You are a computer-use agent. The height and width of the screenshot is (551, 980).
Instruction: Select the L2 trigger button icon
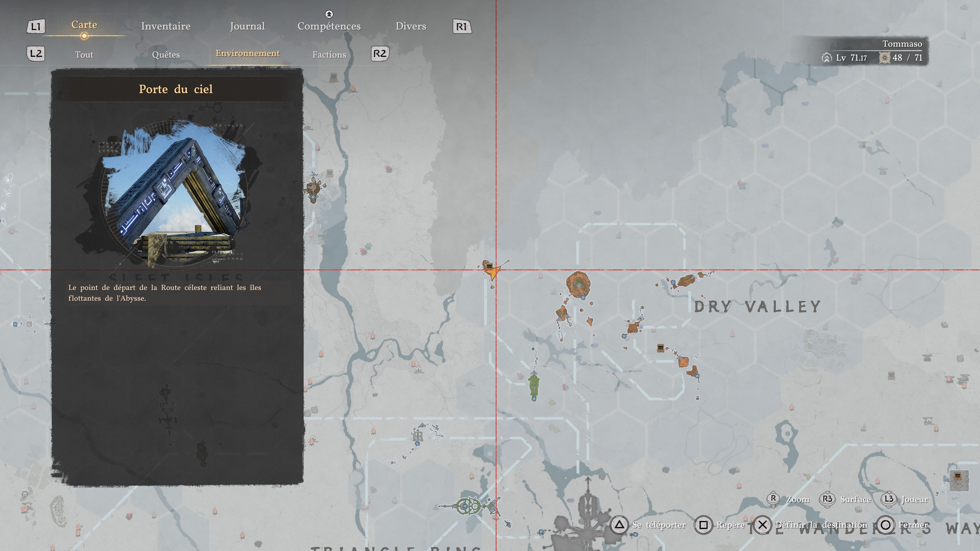tap(36, 54)
